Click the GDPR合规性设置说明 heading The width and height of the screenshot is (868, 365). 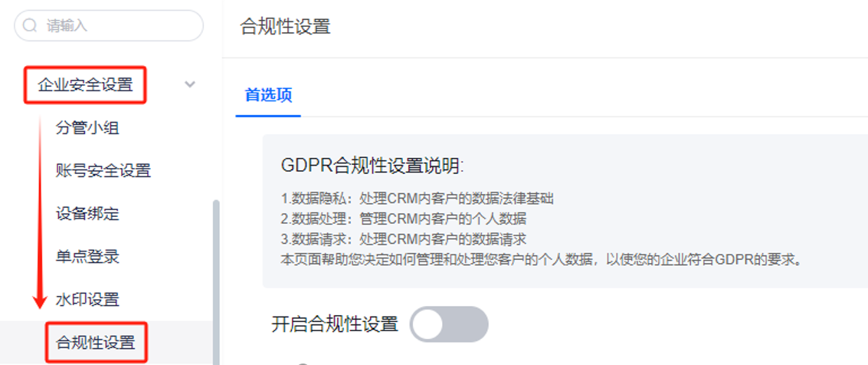[372, 166]
